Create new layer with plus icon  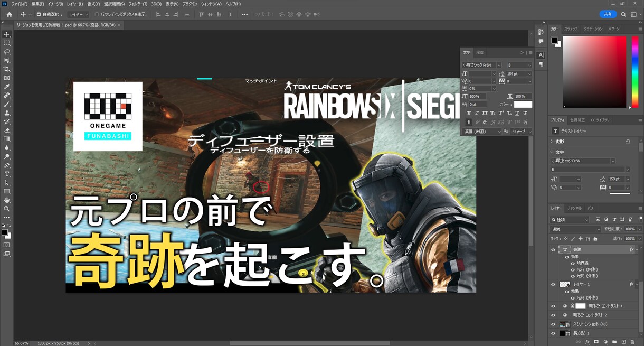pos(623,342)
